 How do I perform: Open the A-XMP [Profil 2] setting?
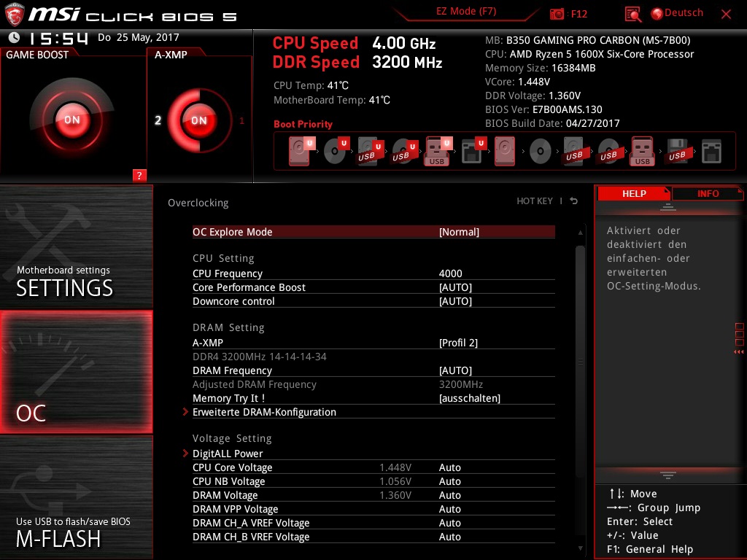(x=373, y=343)
